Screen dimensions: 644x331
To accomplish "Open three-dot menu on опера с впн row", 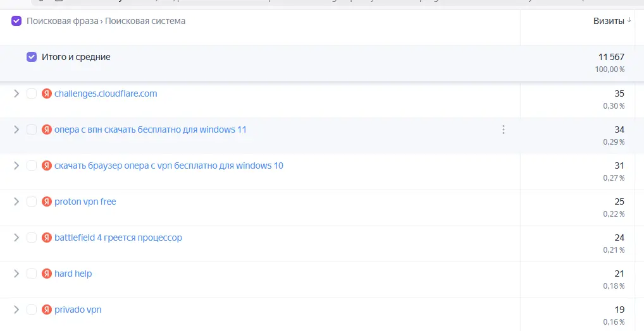I will 504,129.
